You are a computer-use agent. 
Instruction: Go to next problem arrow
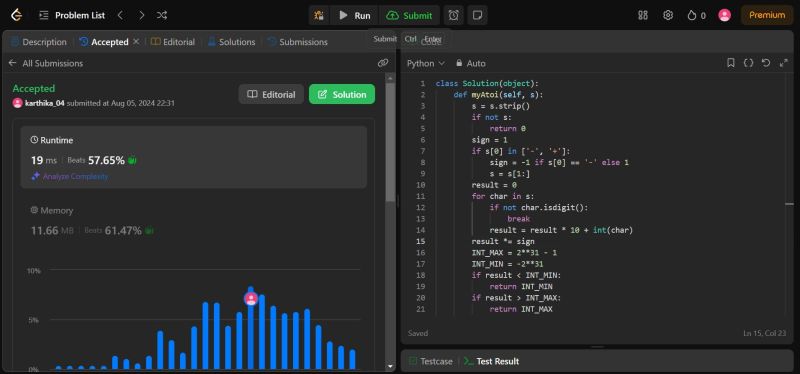click(x=141, y=15)
